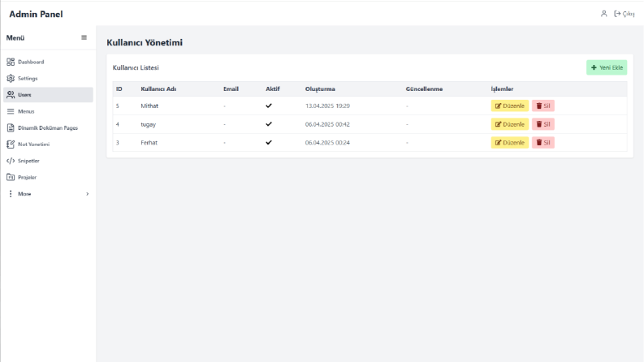
Task: Open the Dashboard menu item
Action: tap(48, 62)
